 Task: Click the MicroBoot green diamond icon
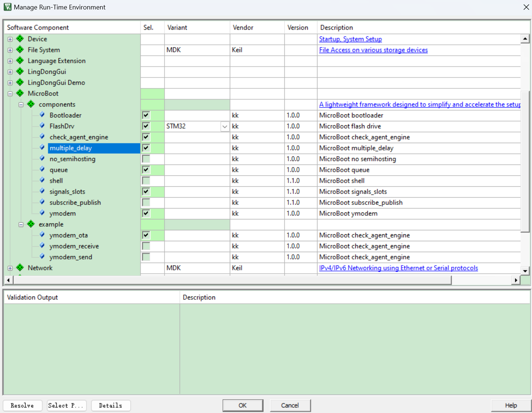[20, 93]
